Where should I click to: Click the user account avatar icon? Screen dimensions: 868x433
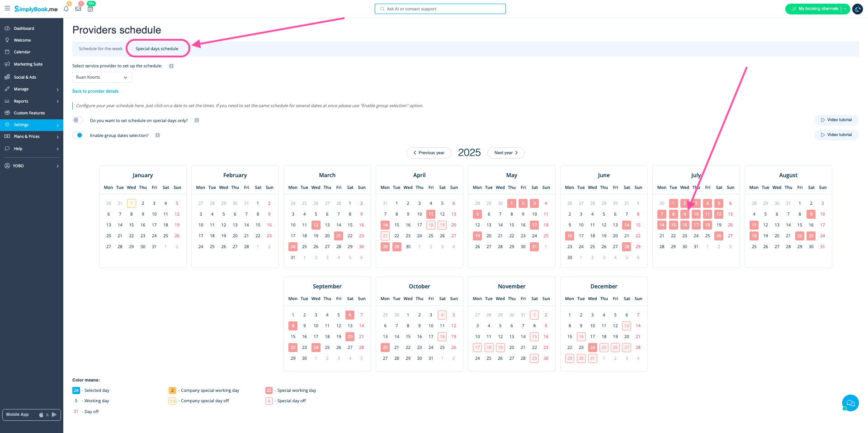coord(857,9)
